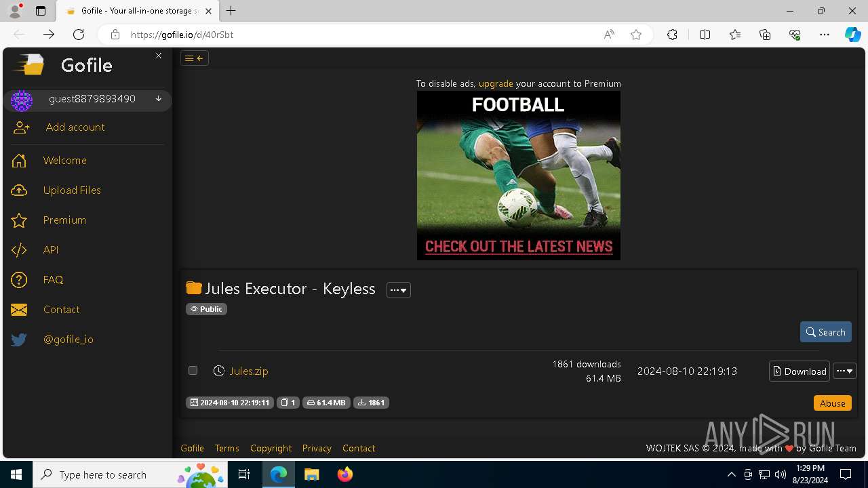Tick the Jules.zip checkbox
The image size is (868, 488).
pos(193,371)
